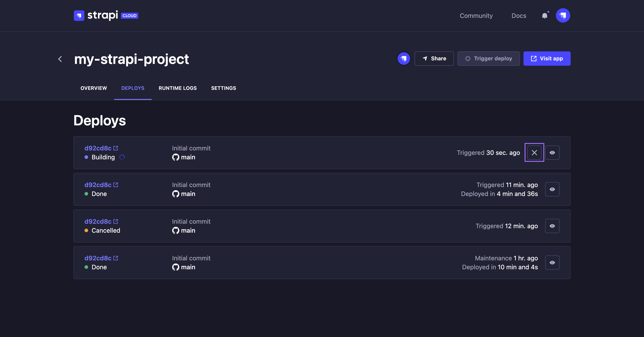Click the Visit app external link icon
Image resolution: width=644 pixels, height=337 pixels.
point(534,58)
